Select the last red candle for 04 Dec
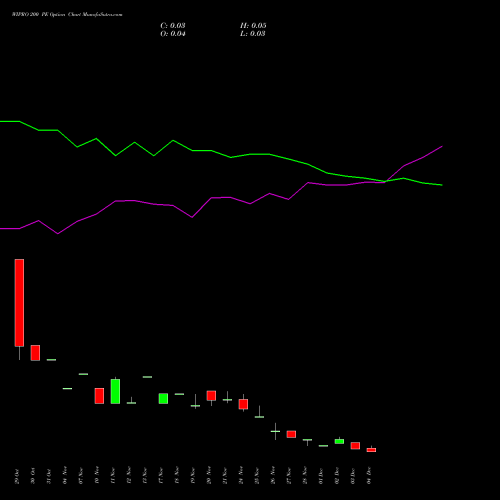 tap(371, 450)
